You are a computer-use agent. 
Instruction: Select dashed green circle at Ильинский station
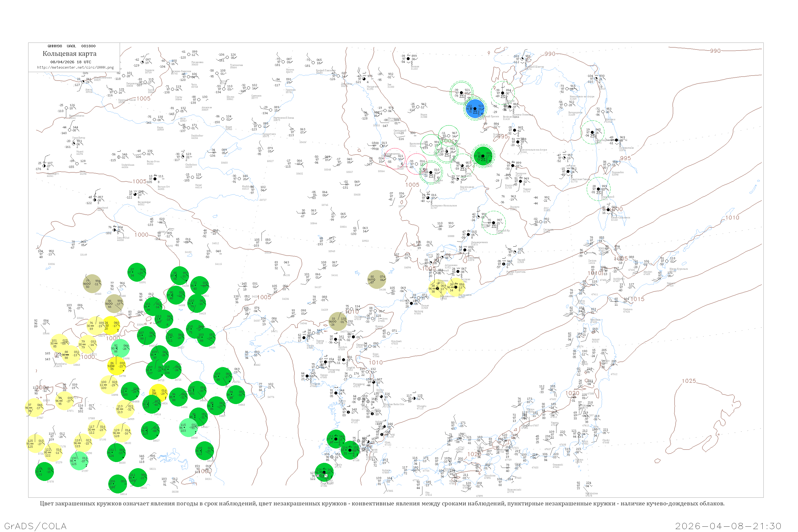point(598,189)
